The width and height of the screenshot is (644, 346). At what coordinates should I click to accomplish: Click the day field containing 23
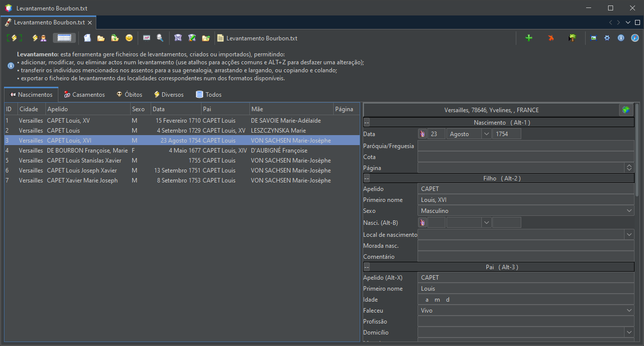pyautogui.click(x=436, y=134)
